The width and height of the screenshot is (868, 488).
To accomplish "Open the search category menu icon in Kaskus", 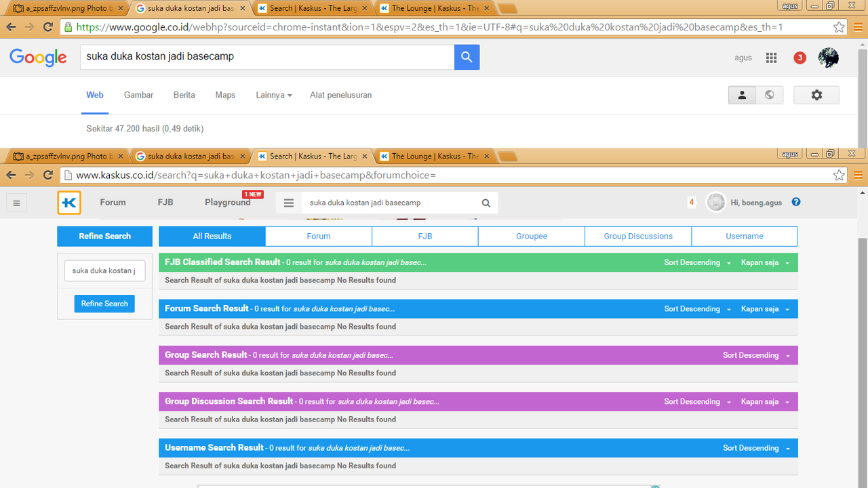I will point(289,203).
